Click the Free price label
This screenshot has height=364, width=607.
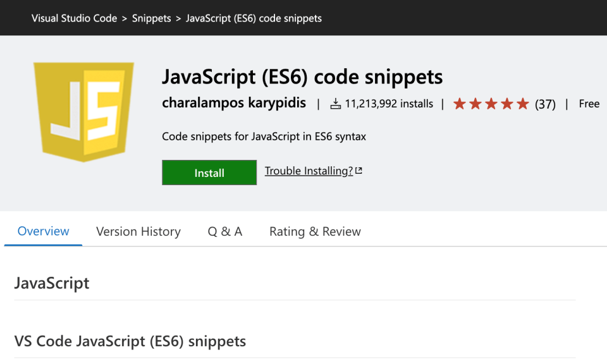click(589, 104)
